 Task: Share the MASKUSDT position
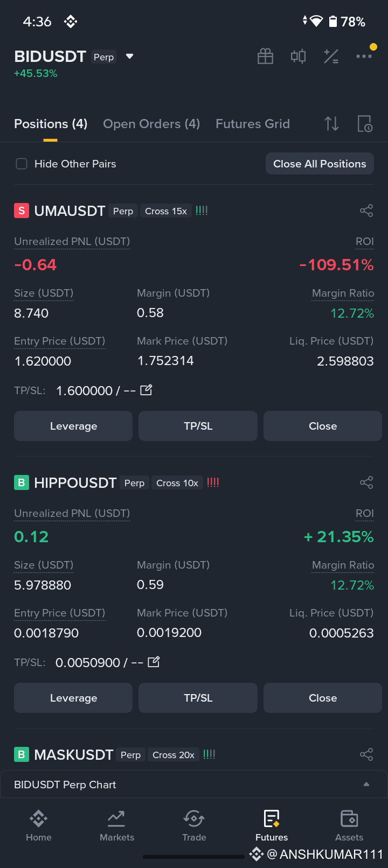pos(366,754)
